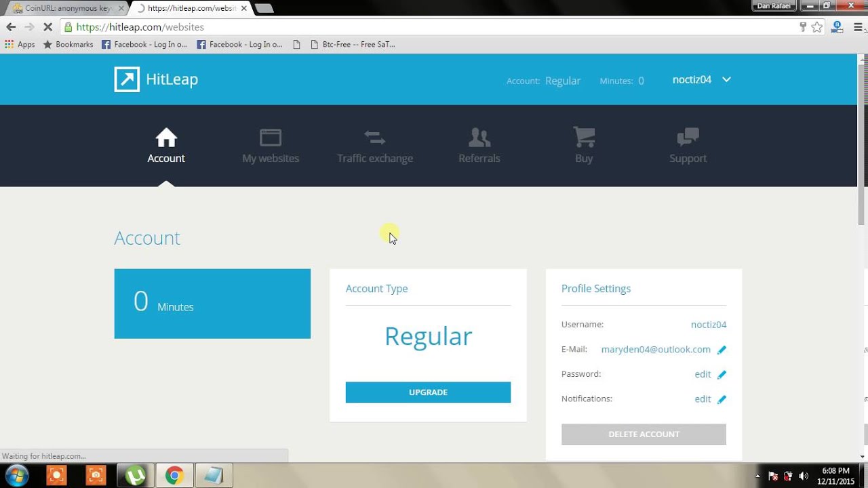Open the notepad app in taskbar
The height and width of the screenshot is (488, 868).
tap(214, 476)
